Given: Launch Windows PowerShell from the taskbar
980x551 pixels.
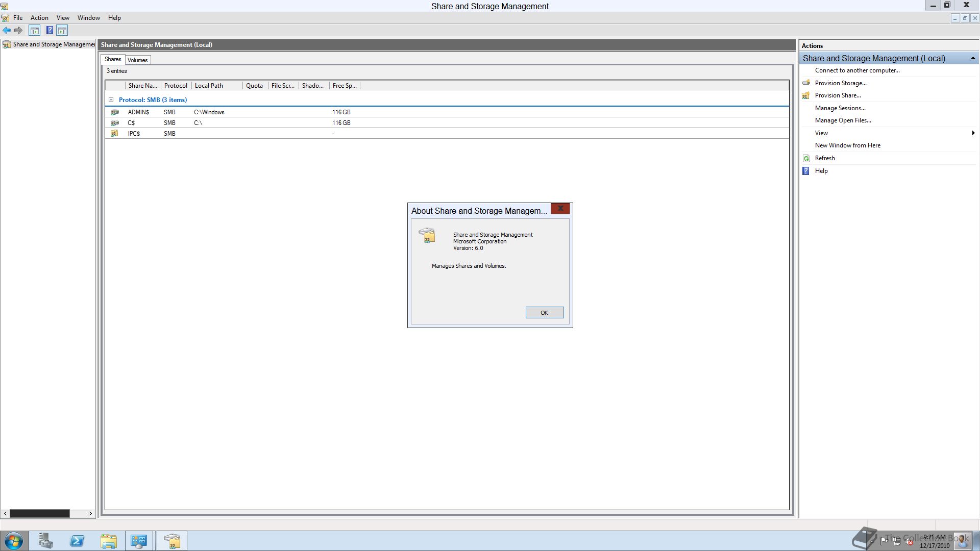Looking at the screenshot, I should [77, 541].
